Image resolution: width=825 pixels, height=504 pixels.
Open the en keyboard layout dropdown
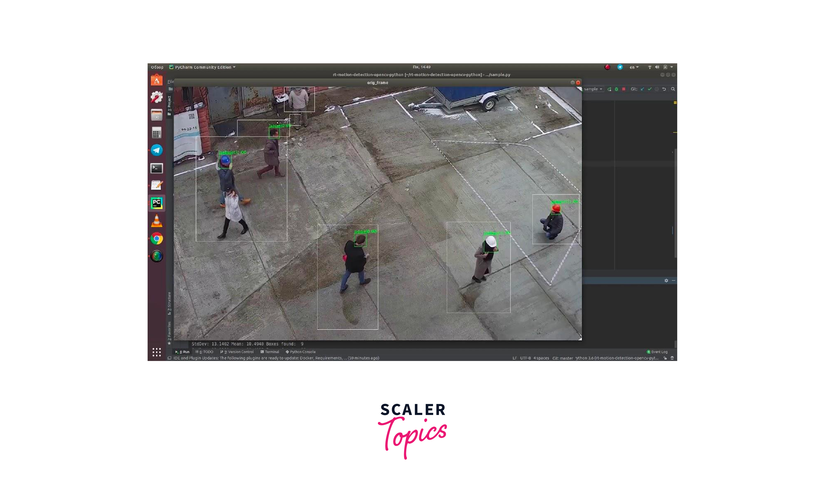coord(634,67)
